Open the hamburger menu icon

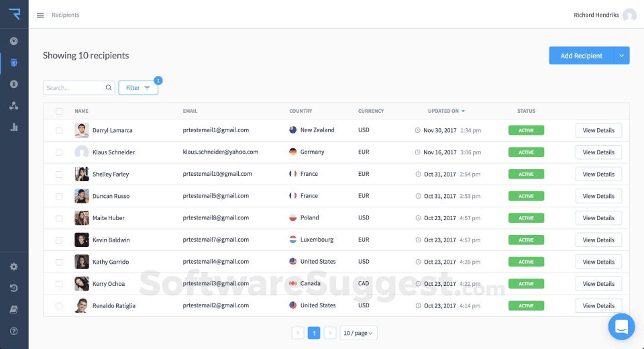tap(40, 15)
